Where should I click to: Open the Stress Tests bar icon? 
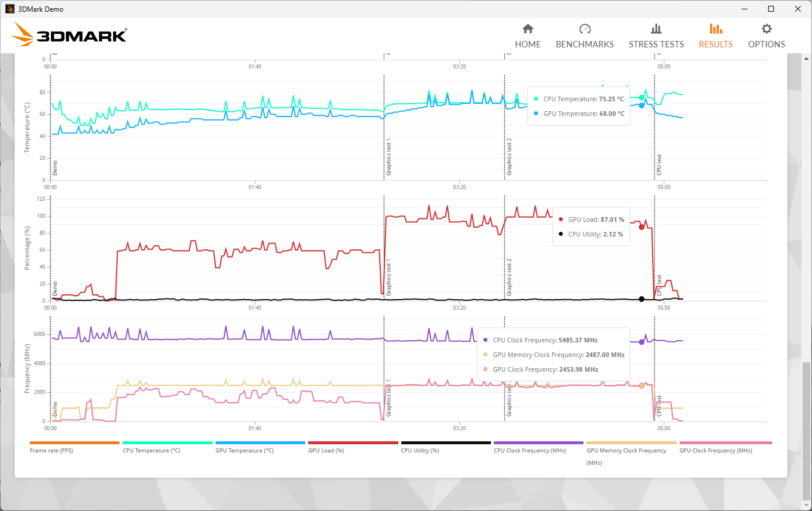656,29
